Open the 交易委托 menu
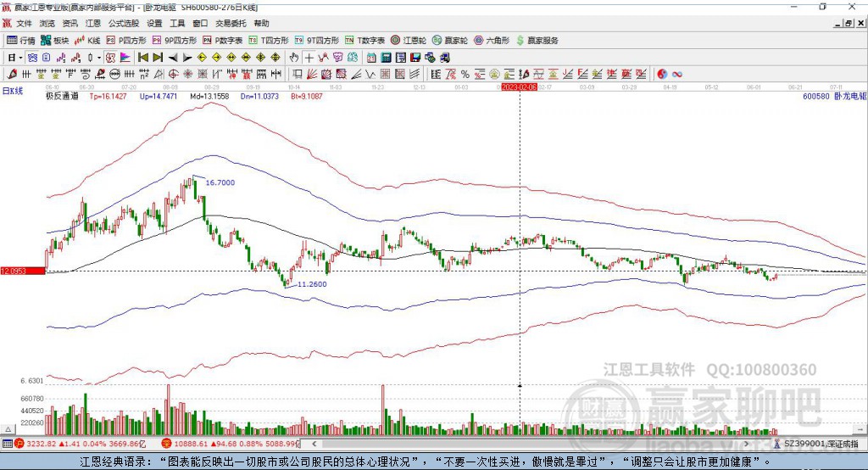 (x=231, y=23)
